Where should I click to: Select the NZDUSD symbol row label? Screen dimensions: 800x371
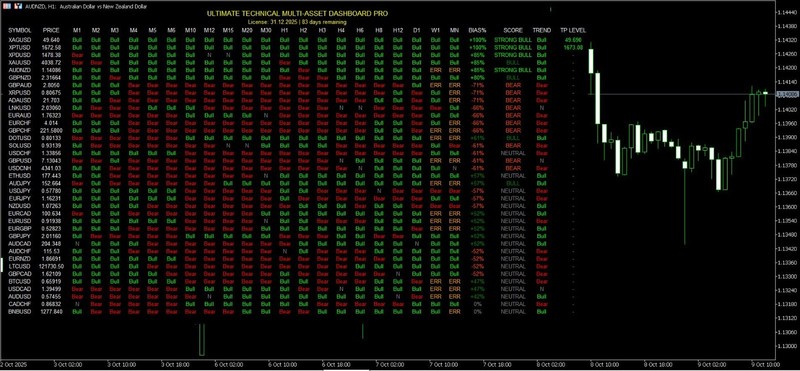[x=19, y=206]
